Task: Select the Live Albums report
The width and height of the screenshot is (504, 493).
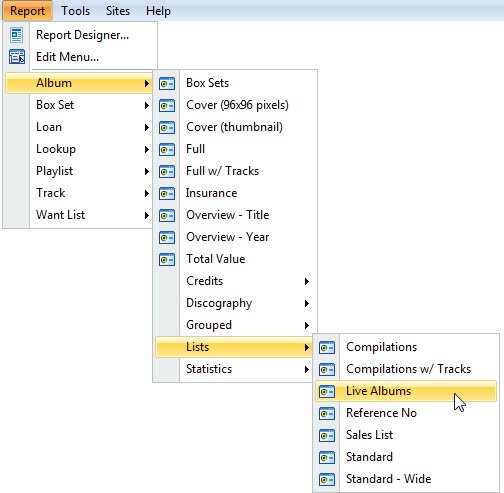Action: (406, 391)
